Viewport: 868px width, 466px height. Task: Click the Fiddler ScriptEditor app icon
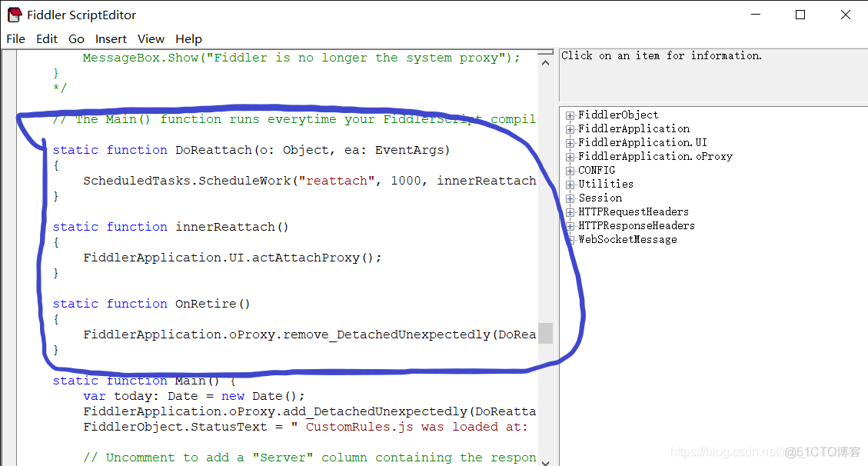(x=14, y=15)
